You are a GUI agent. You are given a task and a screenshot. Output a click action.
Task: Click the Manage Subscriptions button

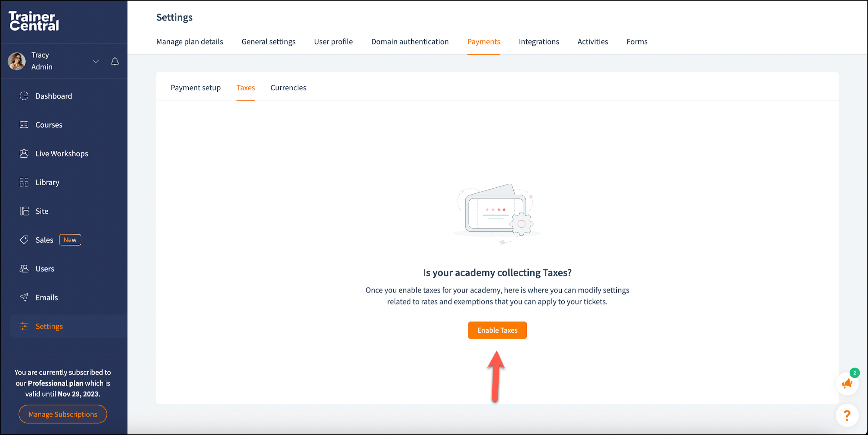[x=63, y=414]
